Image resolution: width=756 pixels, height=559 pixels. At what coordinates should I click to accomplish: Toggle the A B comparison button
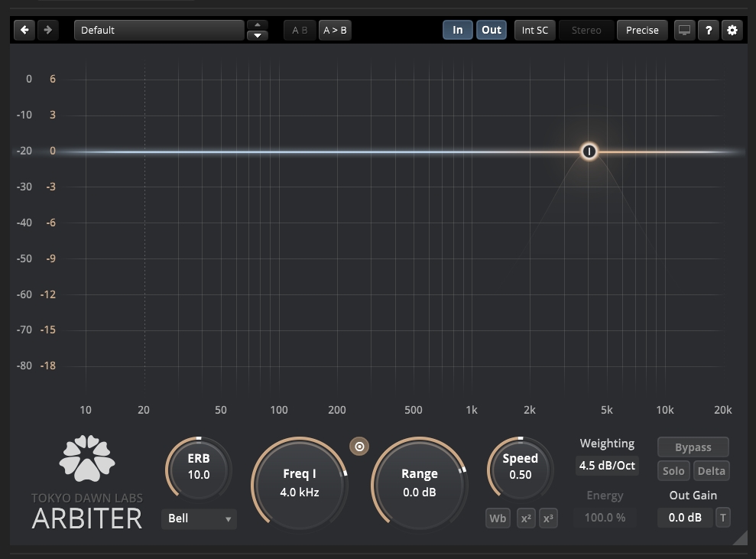point(300,30)
